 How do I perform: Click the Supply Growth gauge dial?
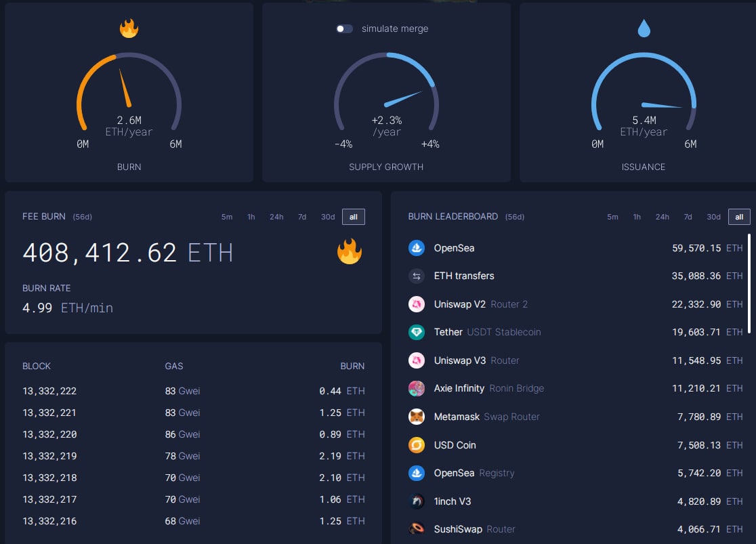[x=386, y=91]
